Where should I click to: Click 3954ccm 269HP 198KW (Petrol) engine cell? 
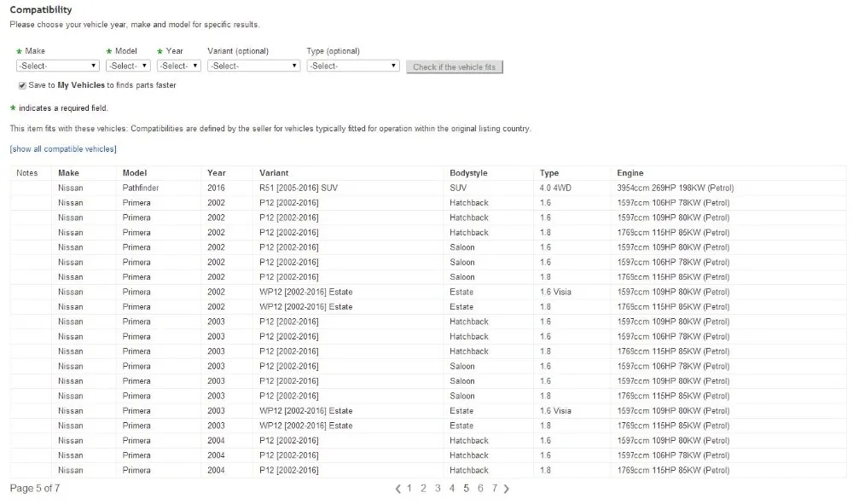[x=675, y=188]
